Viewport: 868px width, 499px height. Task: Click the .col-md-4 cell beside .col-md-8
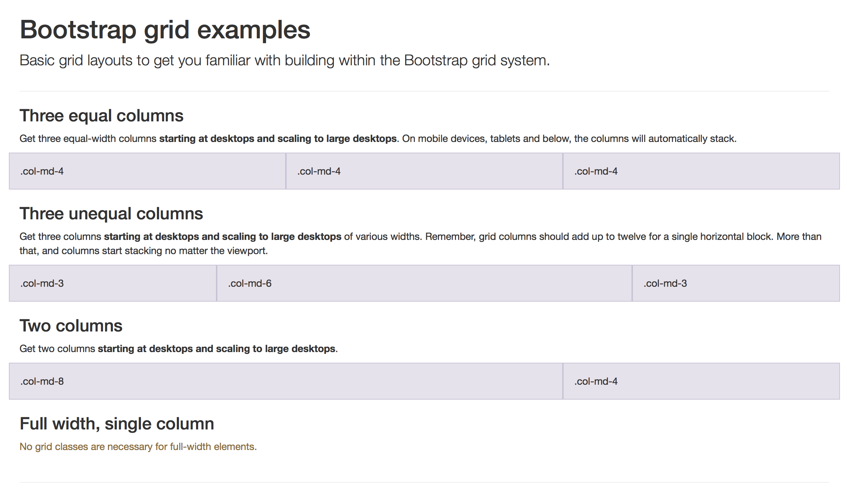701,381
